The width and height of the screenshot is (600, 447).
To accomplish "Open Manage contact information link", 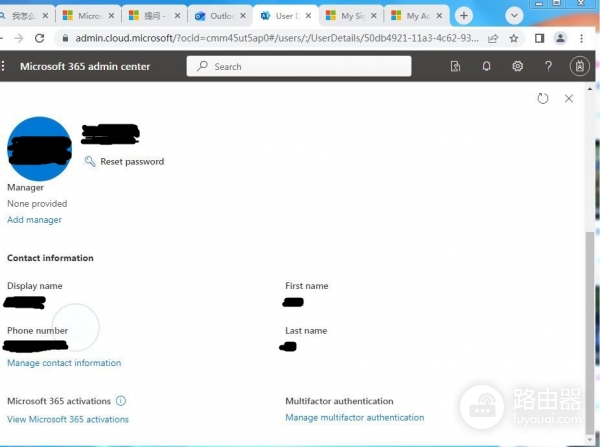I will coord(64,363).
